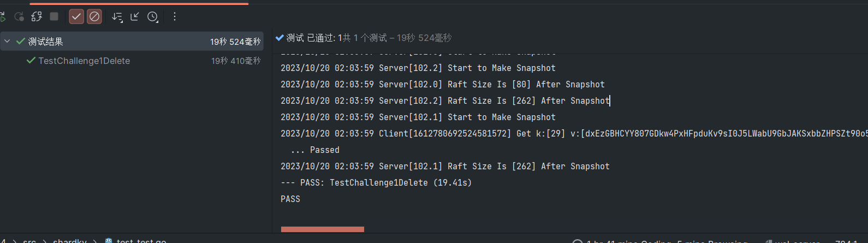Click the rerun failed tests icon
This screenshot has width=868, height=243.
click(x=19, y=17)
